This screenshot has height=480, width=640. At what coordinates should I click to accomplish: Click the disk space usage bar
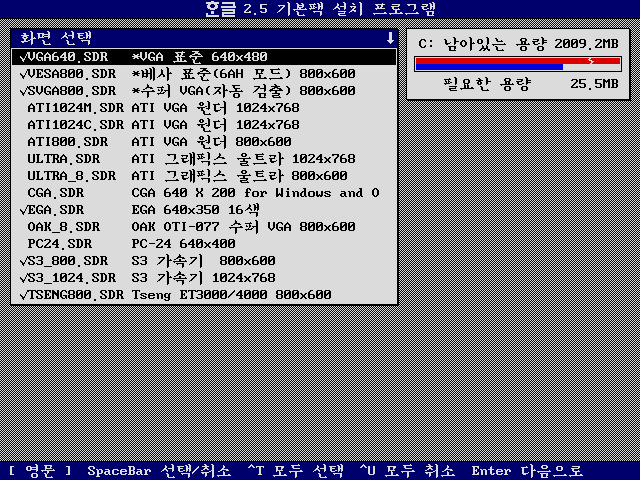518,64
